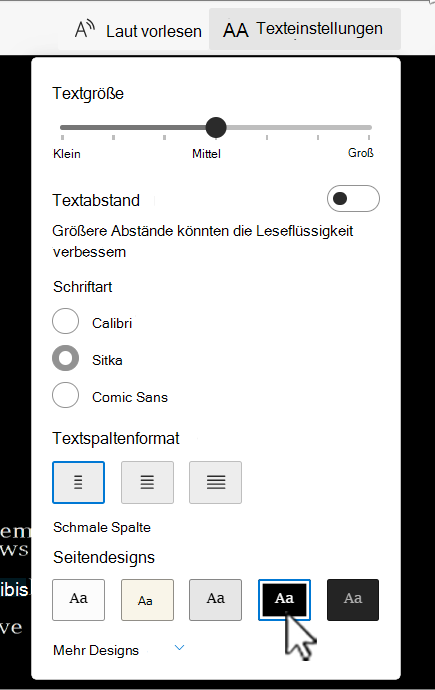
Task: Choose the wide column format icon
Action: tap(216, 482)
